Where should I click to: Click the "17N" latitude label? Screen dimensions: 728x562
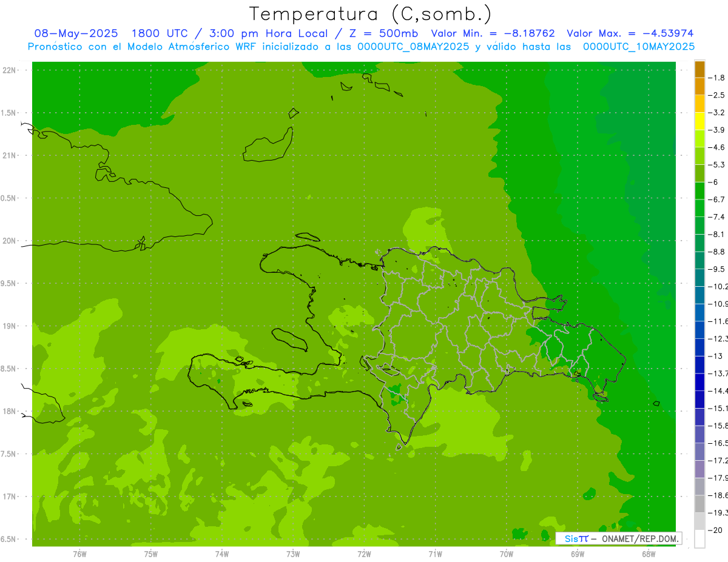click(x=10, y=497)
